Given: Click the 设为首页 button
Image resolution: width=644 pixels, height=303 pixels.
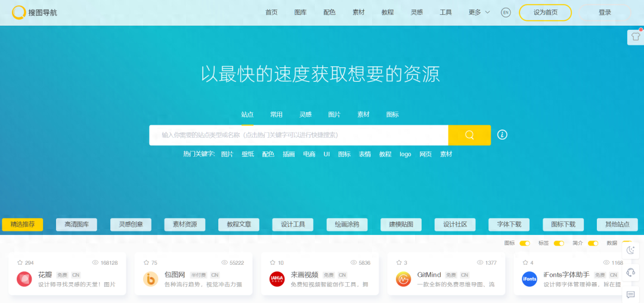Looking at the screenshot, I should (545, 13).
